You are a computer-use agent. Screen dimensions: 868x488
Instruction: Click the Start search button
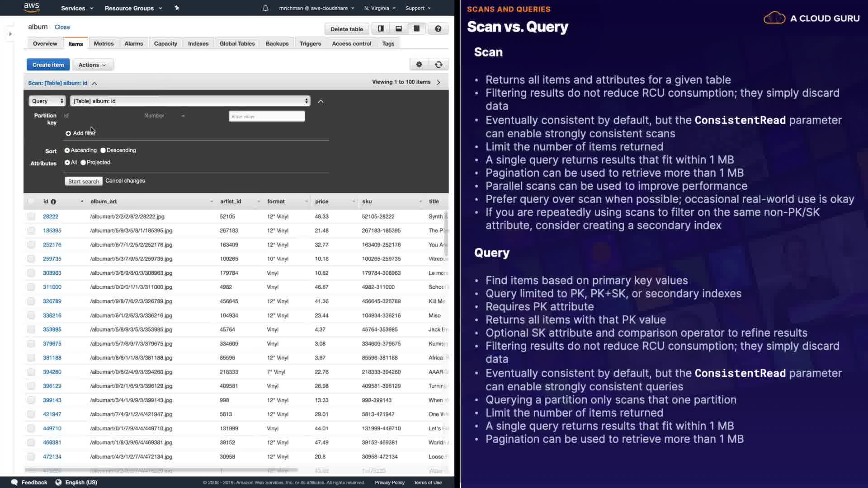pyautogui.click(x=84, y=181)
